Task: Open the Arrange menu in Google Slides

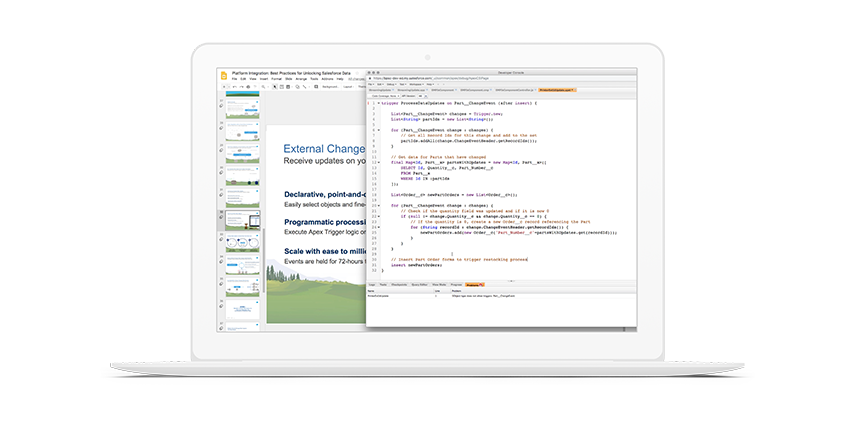Action: [301, 79]
